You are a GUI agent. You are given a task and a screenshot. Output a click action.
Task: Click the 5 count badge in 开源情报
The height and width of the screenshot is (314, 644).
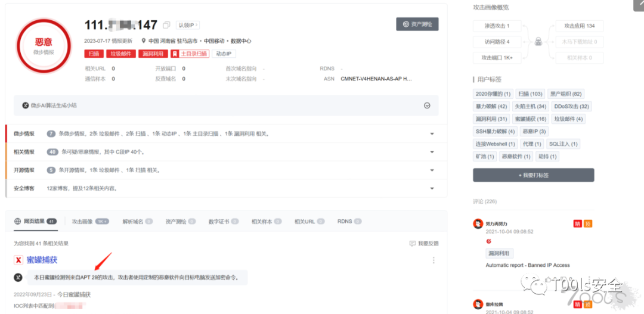(x=51, y=170)
